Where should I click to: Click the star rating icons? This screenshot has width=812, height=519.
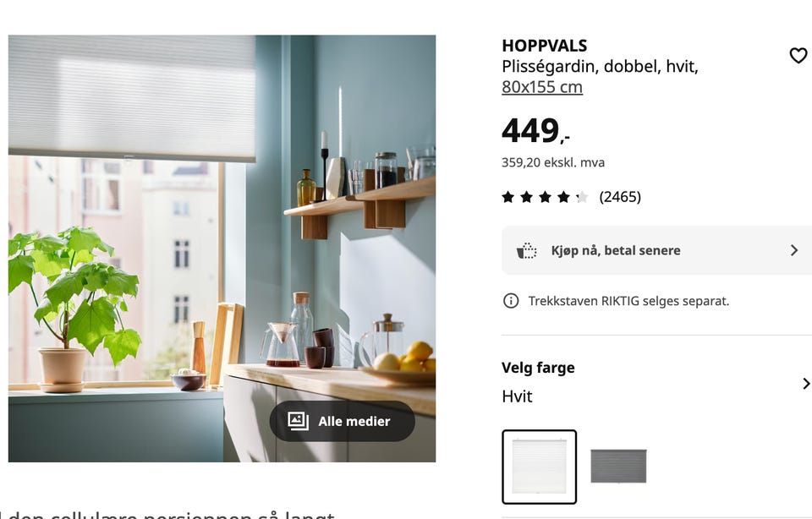[x=546, y=197]
